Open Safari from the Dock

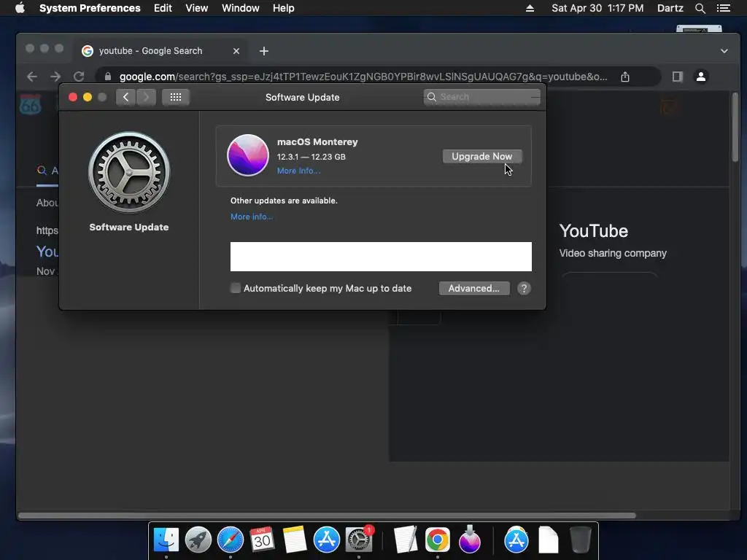tap(230, 540)
